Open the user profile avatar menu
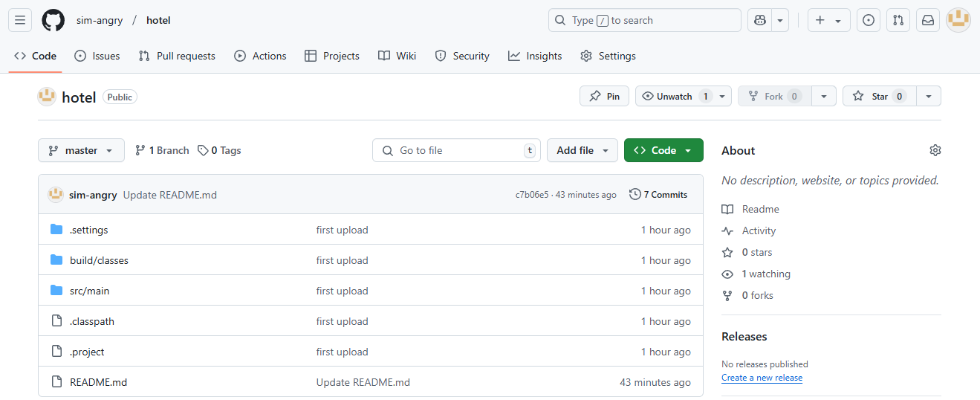Image resolution: width=980 pixels, height=400 pixels. (958, 20)
